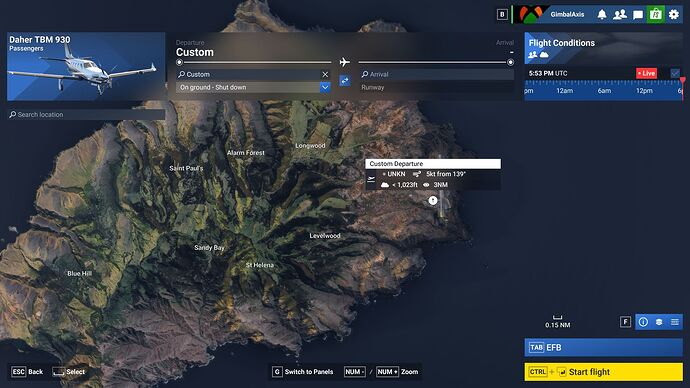Click the Alarm Forest map label
690x388 pixels.
tap(246, 153)
